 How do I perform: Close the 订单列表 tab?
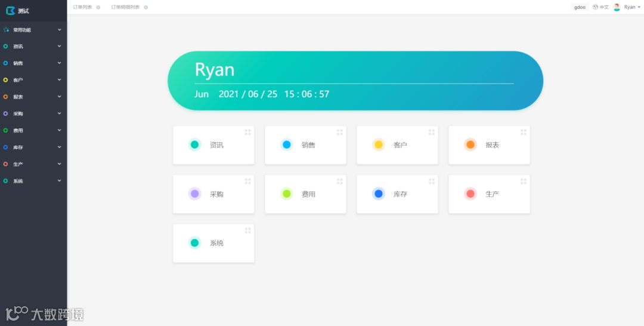(98, 7)
